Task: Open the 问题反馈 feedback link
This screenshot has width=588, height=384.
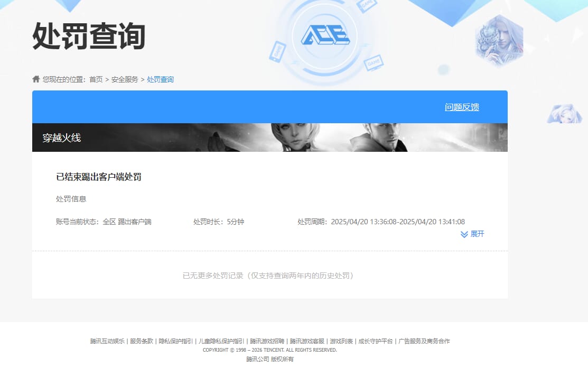Action: coord(461,107)
